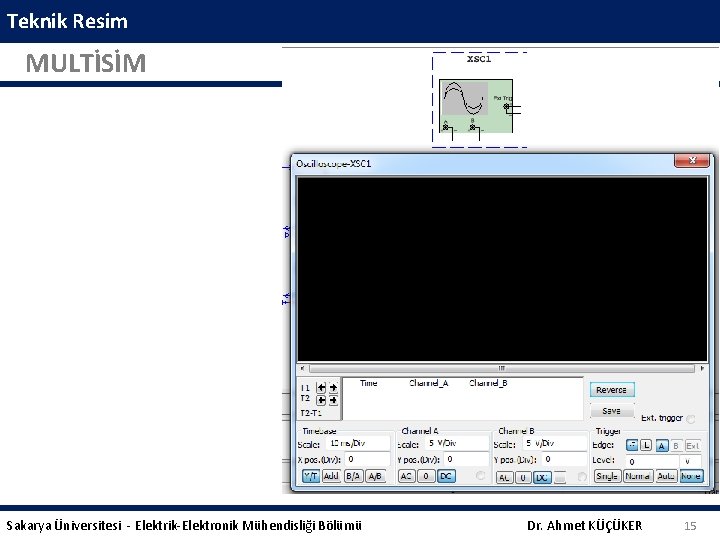Click Channel B Y pos.(Div) field
The image size is (720, 540).
pos(564,459)
